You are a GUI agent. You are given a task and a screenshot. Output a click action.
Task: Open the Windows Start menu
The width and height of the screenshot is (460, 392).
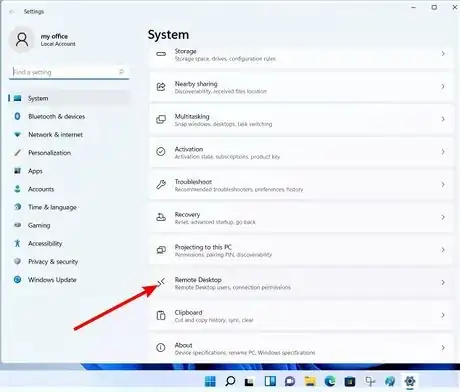210,381
